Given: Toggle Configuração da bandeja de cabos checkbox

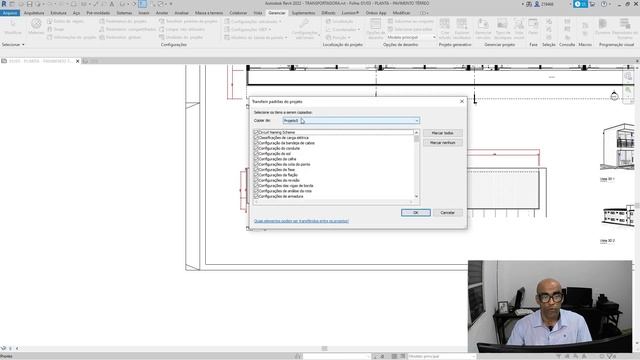Looking at the screenshot, I should tap(256, 143).
